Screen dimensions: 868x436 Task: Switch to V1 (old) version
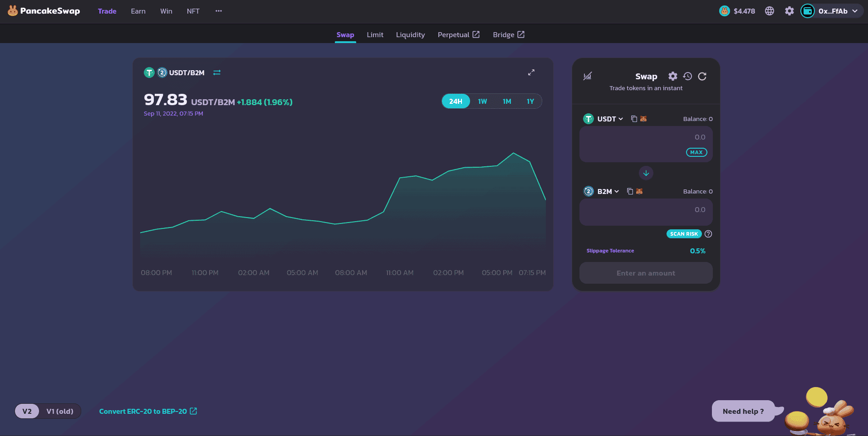(x=60, y=411)
